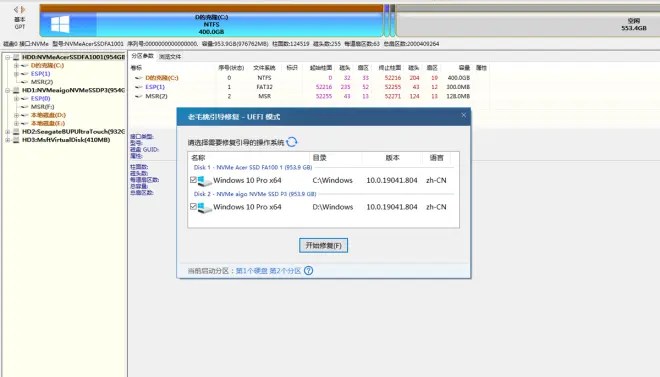Expand the ESP(0) partition under HD1
Viewport: 660px width, 377px height.
point(16,98)
